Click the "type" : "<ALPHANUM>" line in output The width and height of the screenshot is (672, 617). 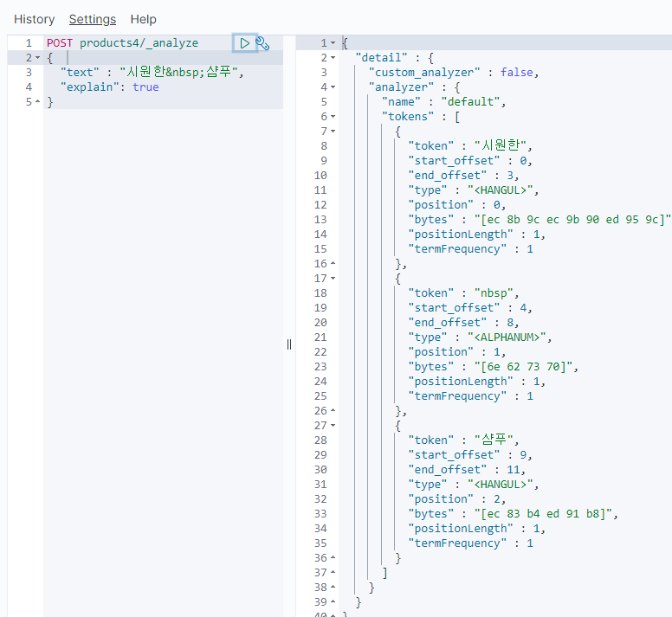click(479, 337)
